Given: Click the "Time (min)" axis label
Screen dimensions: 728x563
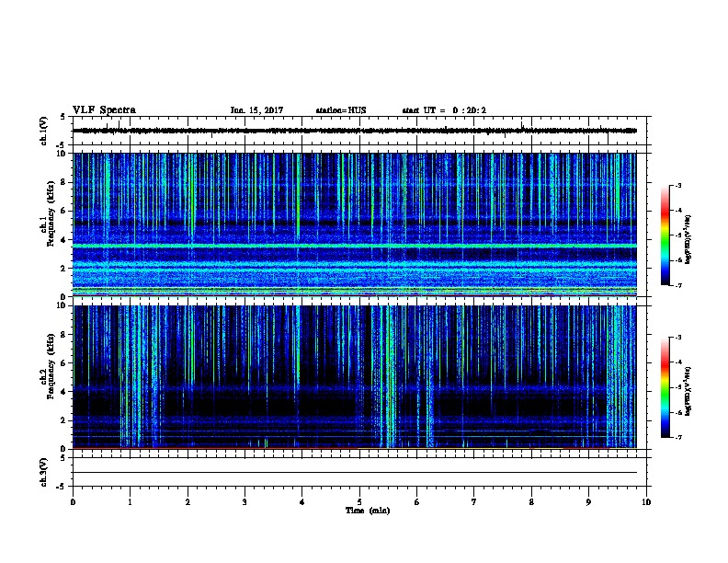Looking at the screenshot, I should pos(368,511).
